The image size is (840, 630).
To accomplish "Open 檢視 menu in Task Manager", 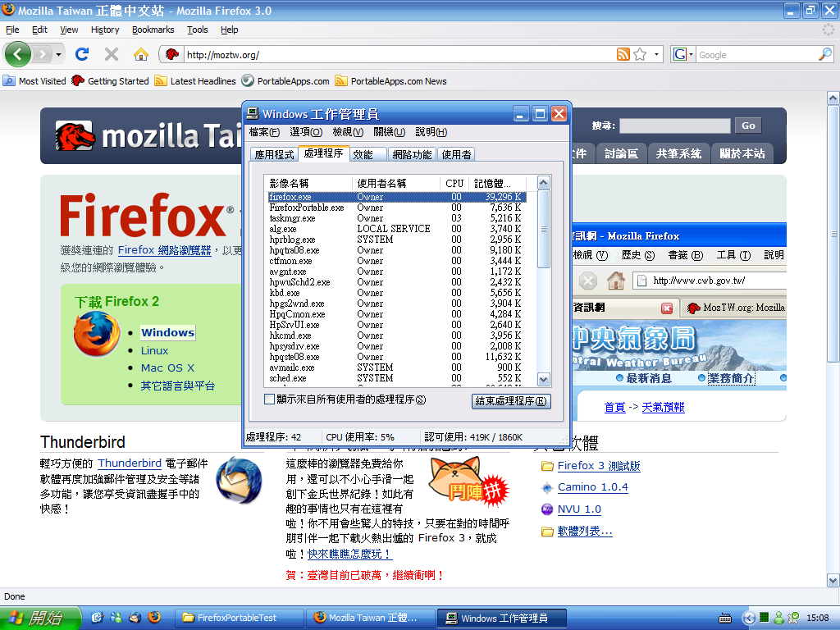I will pos(348,132).
